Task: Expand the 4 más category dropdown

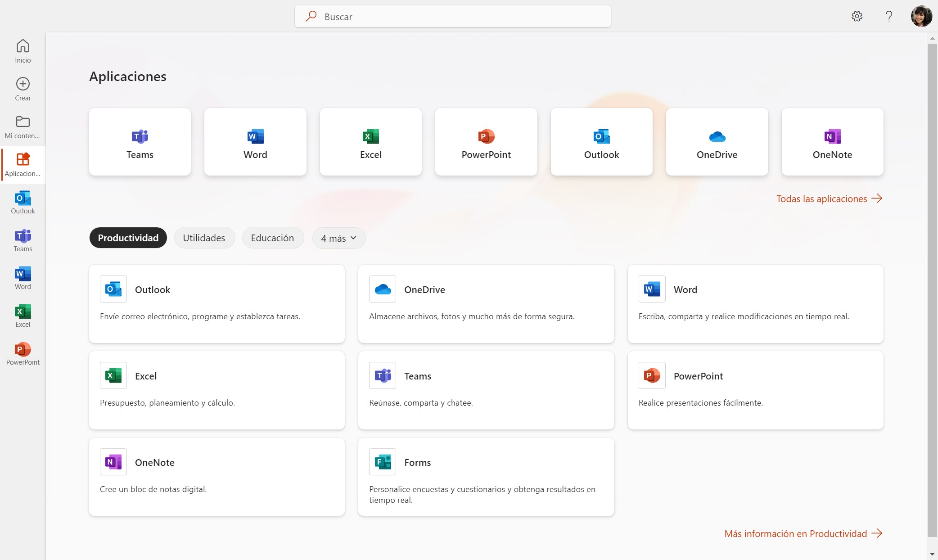Action: 338,238
